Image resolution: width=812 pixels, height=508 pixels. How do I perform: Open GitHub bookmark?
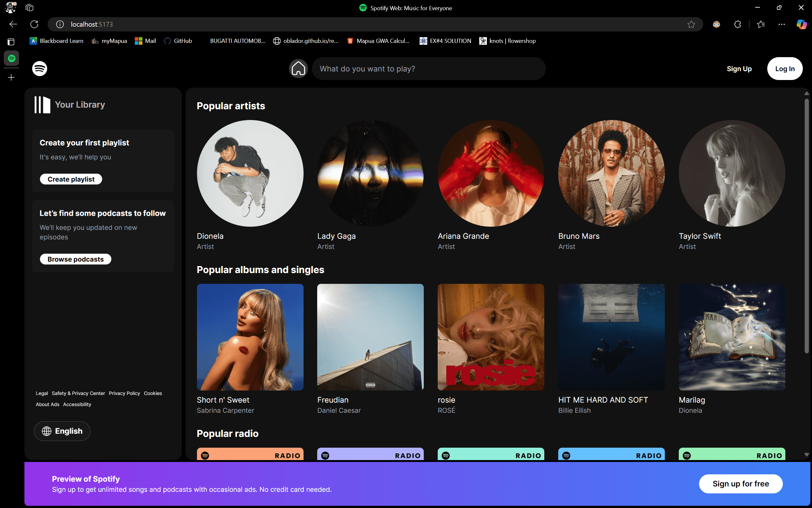178,41
